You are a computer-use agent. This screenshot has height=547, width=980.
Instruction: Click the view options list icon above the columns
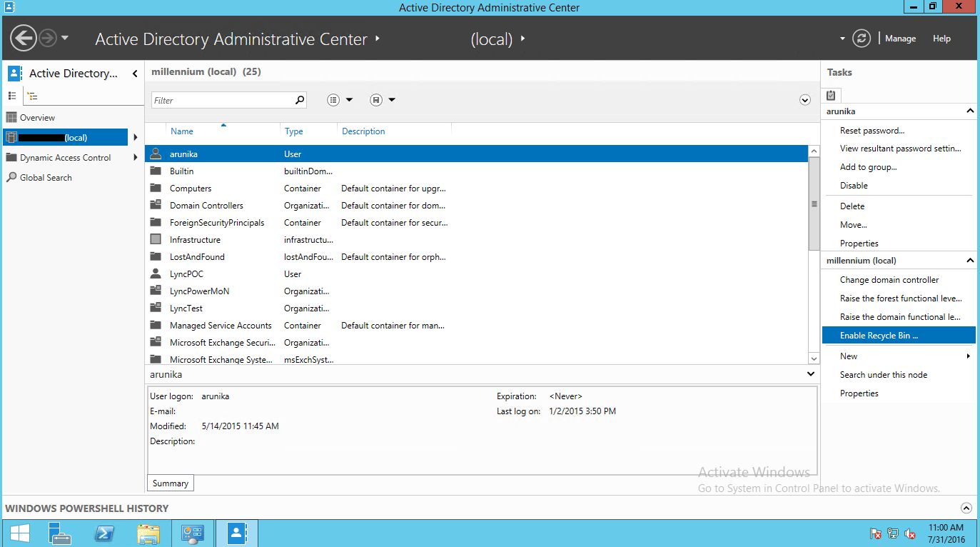[x=333, y=99]
